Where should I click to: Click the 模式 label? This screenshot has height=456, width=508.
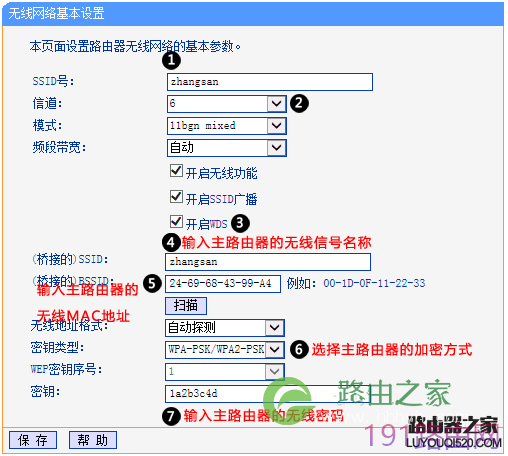click(x=47, y=125)
